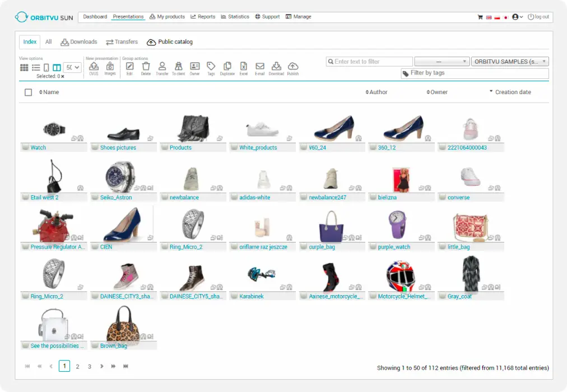Image resolution: width=567 pixels, height=392 pixels.
Task: Click the E-mail envelope icon
Action: pyautogui.click(x=259, y=67)
